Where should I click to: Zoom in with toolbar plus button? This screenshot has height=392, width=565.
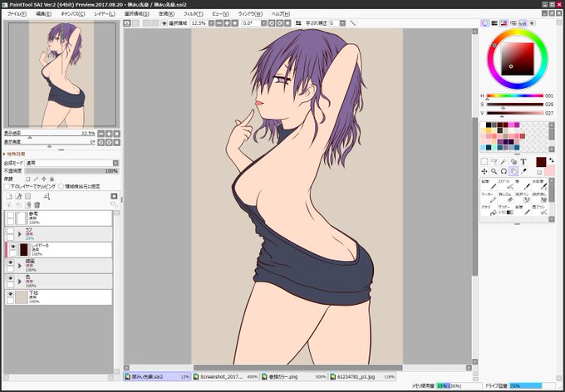point(227,23)
